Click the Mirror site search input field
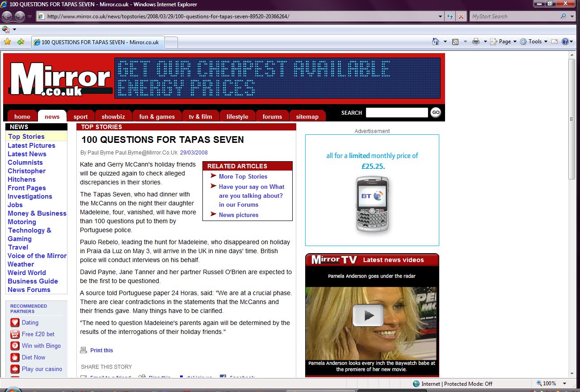Screen dimensions: 580x392 [x=396, y=113]
